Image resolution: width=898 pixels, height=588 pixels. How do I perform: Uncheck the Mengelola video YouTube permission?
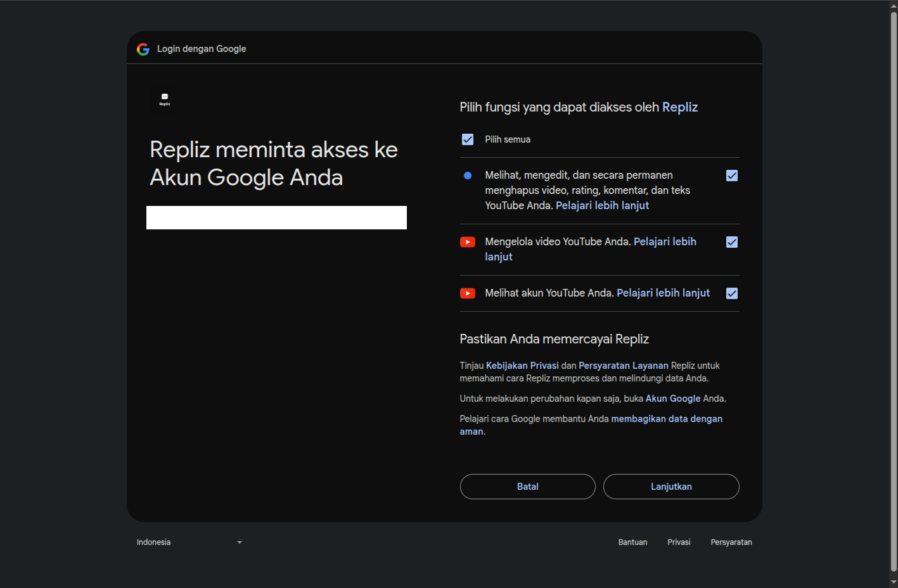pyautogui.click(x=732, y=242)
